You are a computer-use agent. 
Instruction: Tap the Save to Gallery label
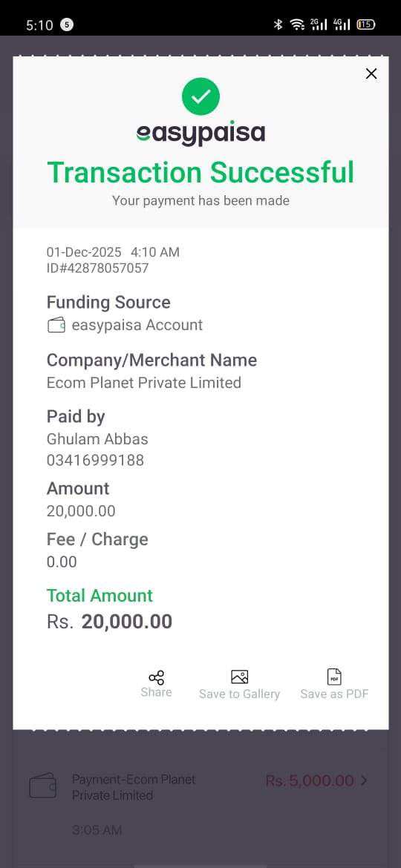239,694
